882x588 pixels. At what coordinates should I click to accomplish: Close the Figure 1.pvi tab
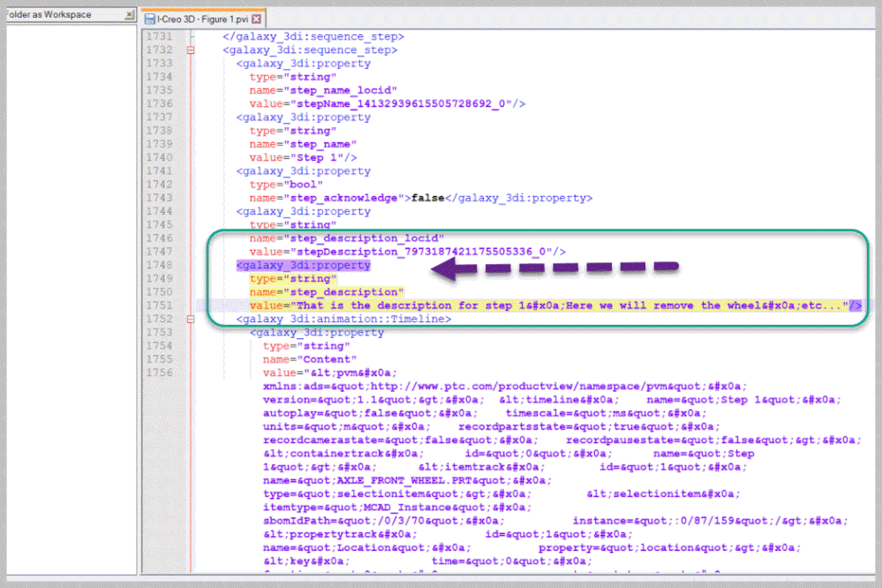[256, 19]
